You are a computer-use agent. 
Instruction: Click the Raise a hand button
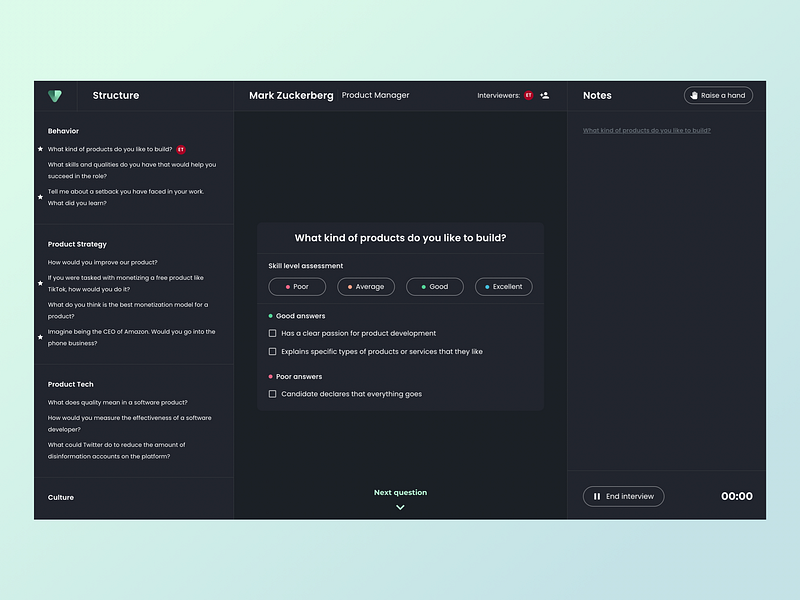click(x=718, y=95)
